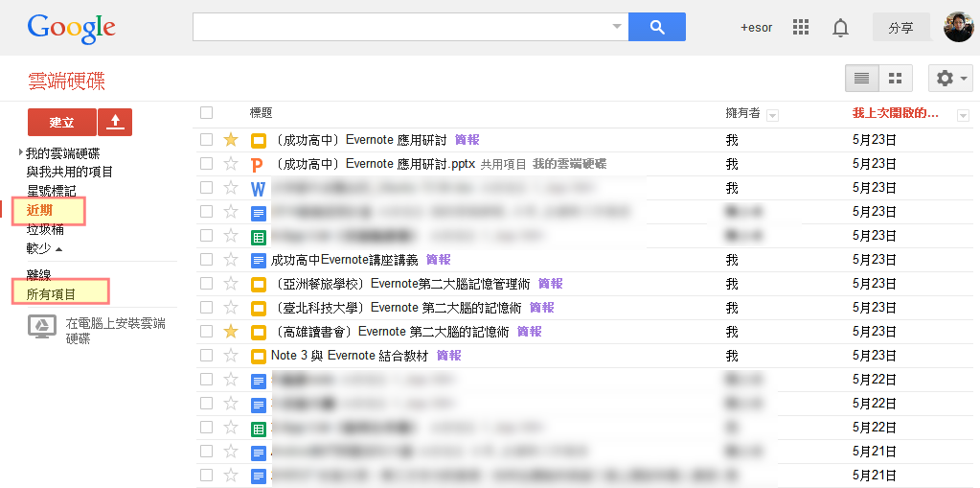Star the Note 3 與 Evernote 結合教材 row
Viewport: 980px width, 488px height.
pos(231,356)
